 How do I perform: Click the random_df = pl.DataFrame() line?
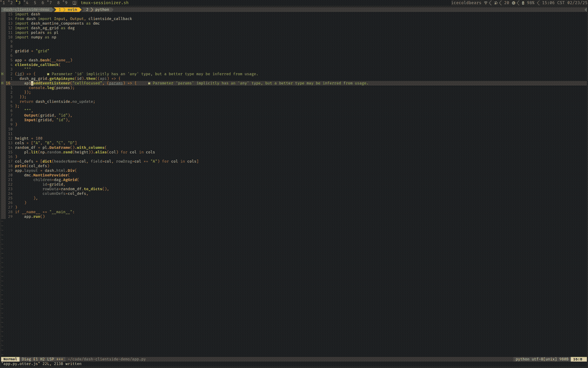point(61,148)
